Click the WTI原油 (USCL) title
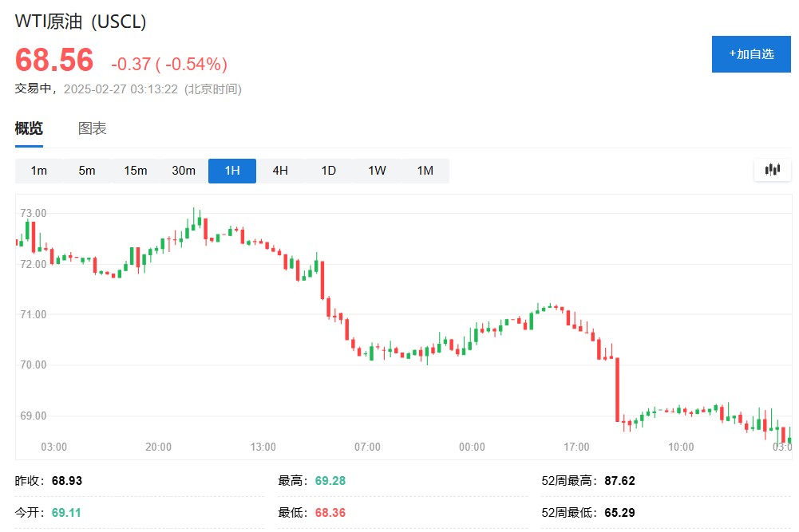The width and height of the screenshot is (799, 532). click(x=81, y=22)
